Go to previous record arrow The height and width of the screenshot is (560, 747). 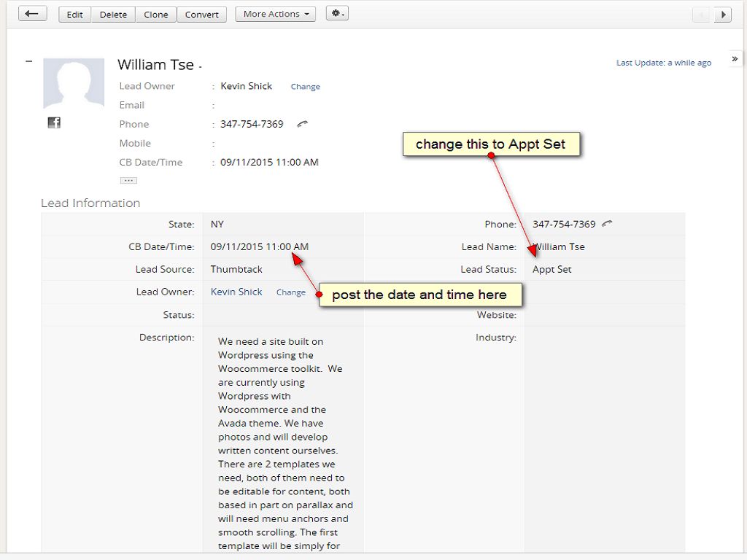pyautogui.click(x=701, y=15)
